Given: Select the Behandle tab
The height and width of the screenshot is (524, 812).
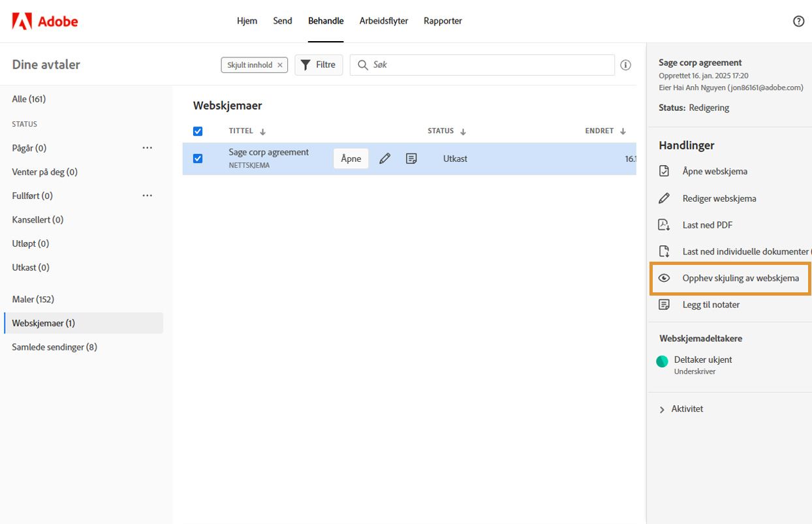Looking at the screenshot, I should pyautogui.click(x=326, y=21).
